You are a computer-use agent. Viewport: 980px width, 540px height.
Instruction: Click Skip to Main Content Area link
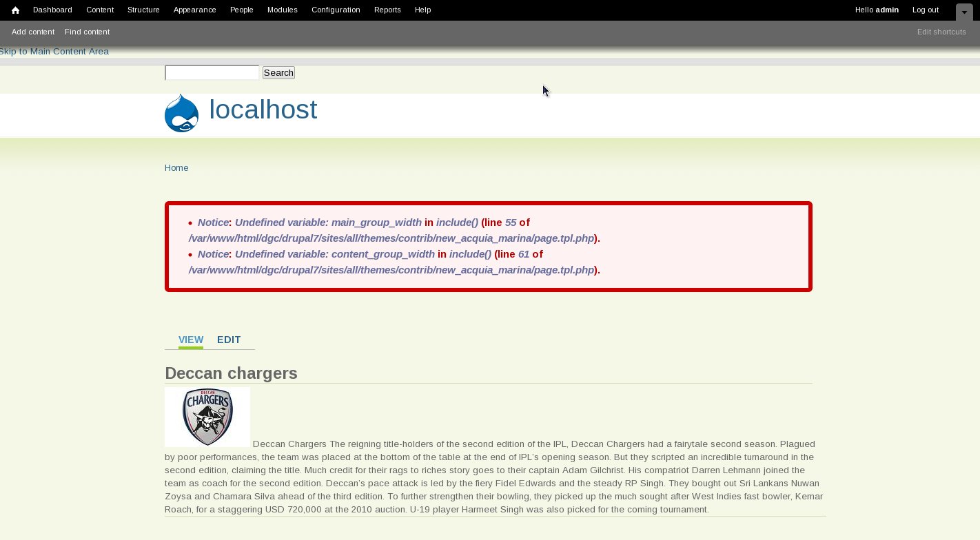[54, 52]
